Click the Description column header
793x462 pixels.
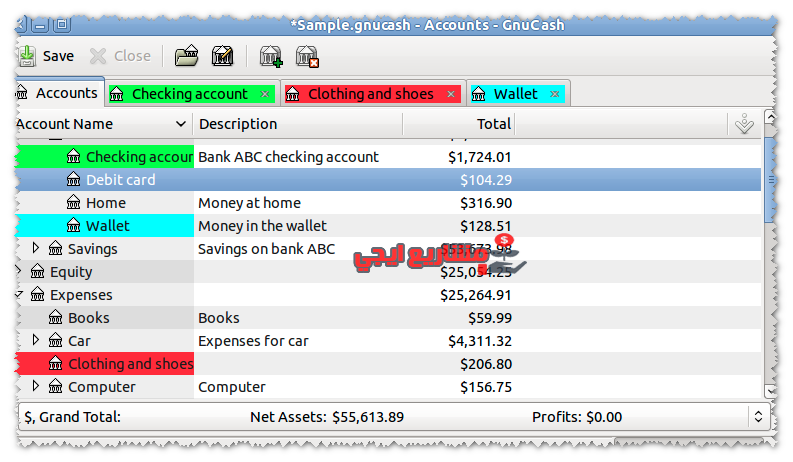click(x=298, y=124)
